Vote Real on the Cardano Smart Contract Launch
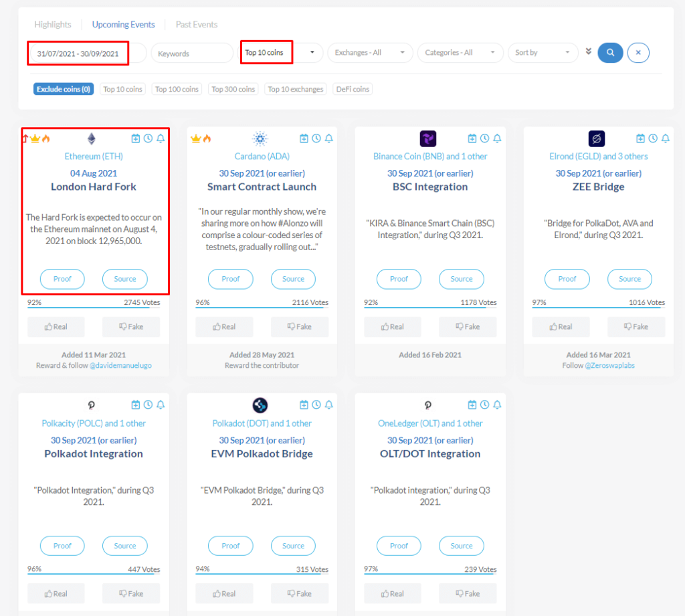 [x=224, y=327]
